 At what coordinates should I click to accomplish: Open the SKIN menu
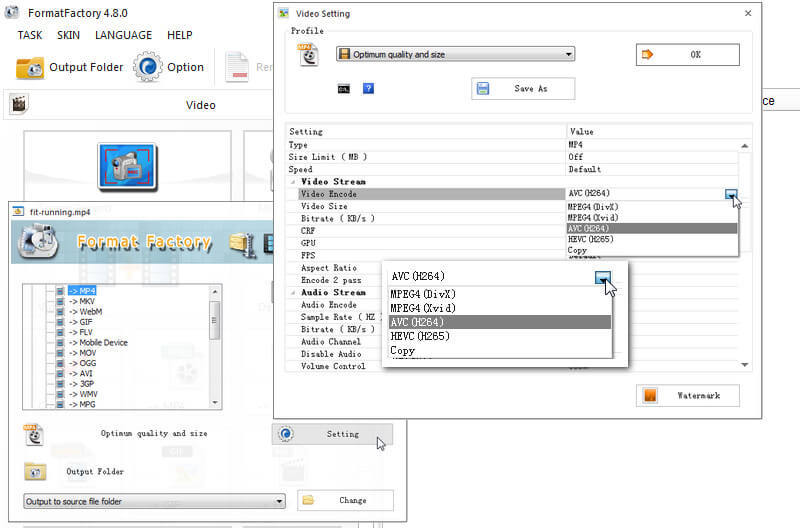[x=68, y=35]
